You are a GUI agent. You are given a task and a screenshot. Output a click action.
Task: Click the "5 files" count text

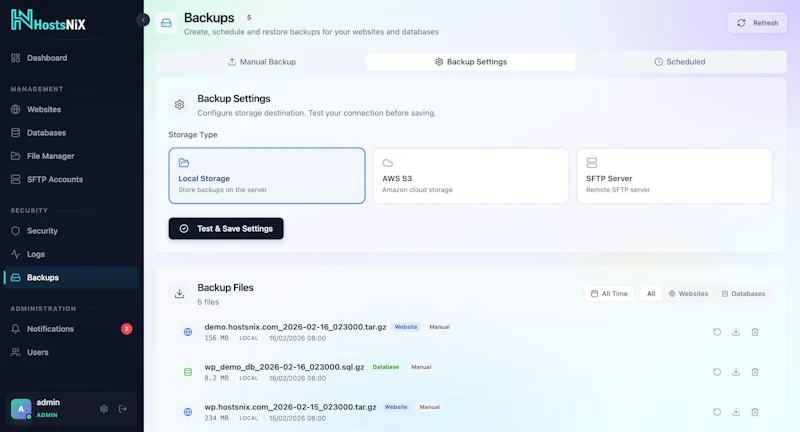[x=208, y=302]
